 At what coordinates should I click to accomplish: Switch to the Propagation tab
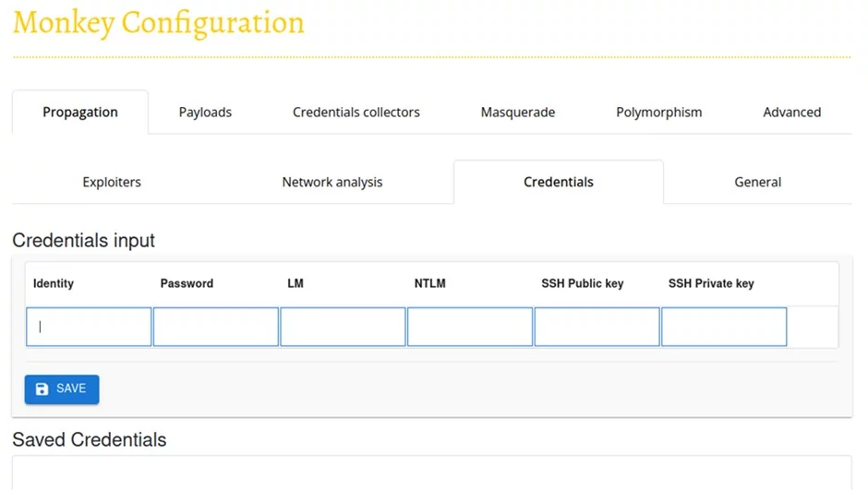tap(80, 113)
